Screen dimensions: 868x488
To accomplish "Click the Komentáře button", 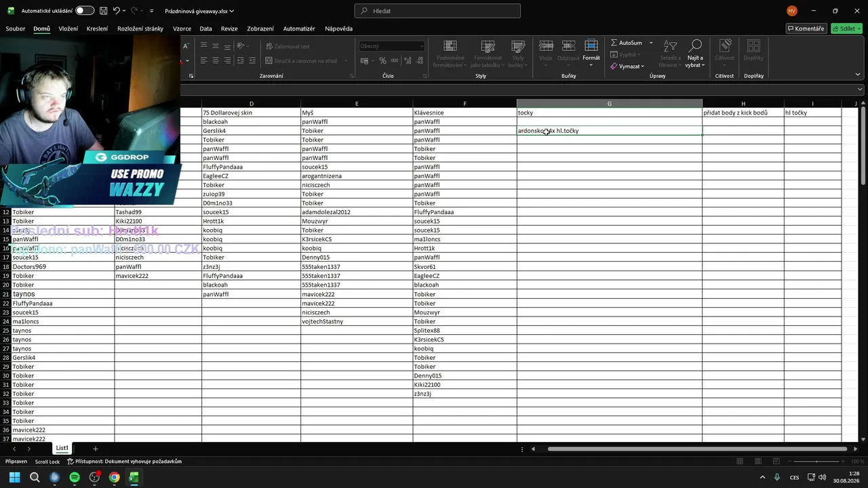I will tap(806, 28).
